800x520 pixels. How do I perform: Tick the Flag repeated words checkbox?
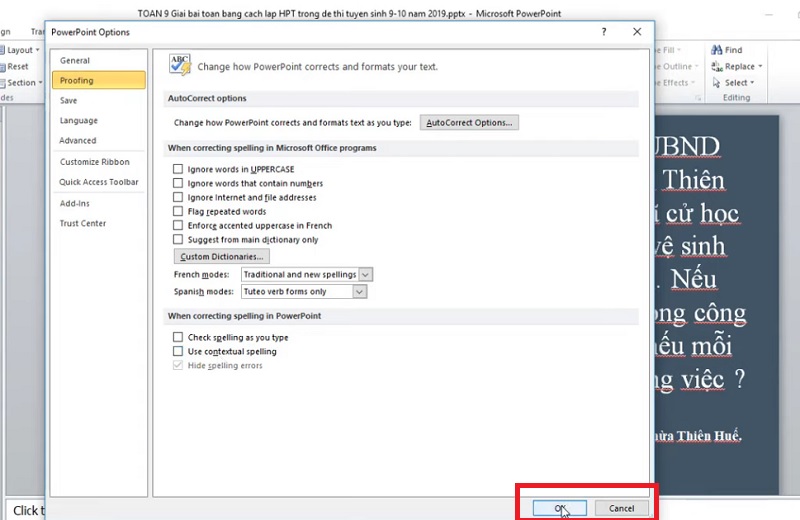pos(178,212)
